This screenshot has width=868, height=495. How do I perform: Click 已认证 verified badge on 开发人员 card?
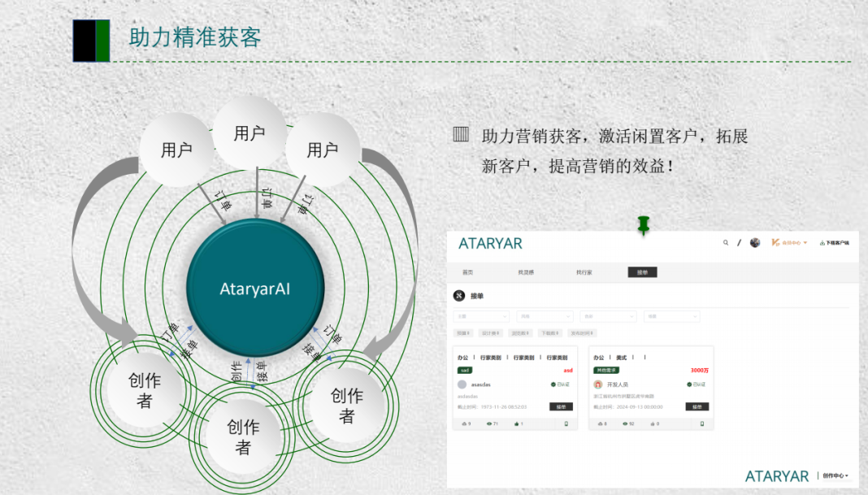click(x=697, y=384)
